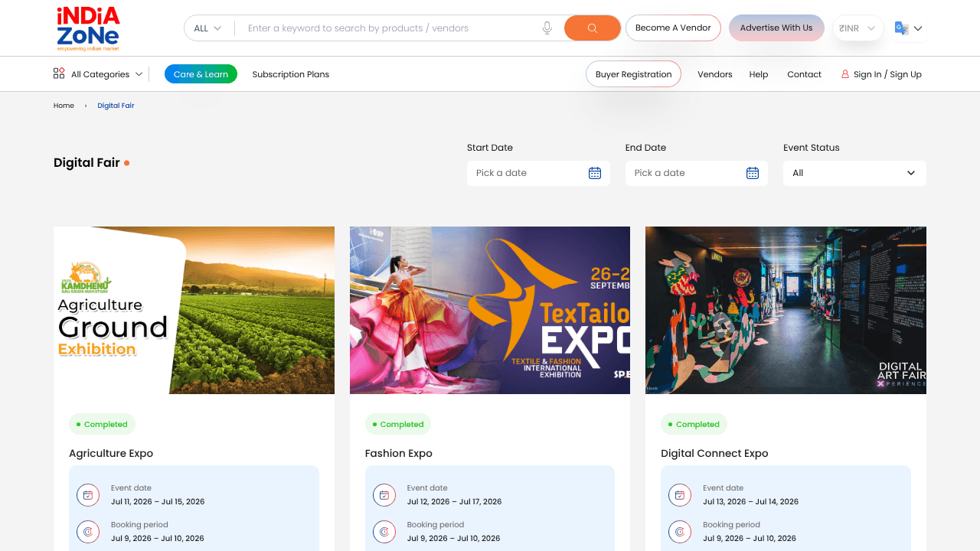Click the Digital Connect Expo title

click(x=714, y=453)
